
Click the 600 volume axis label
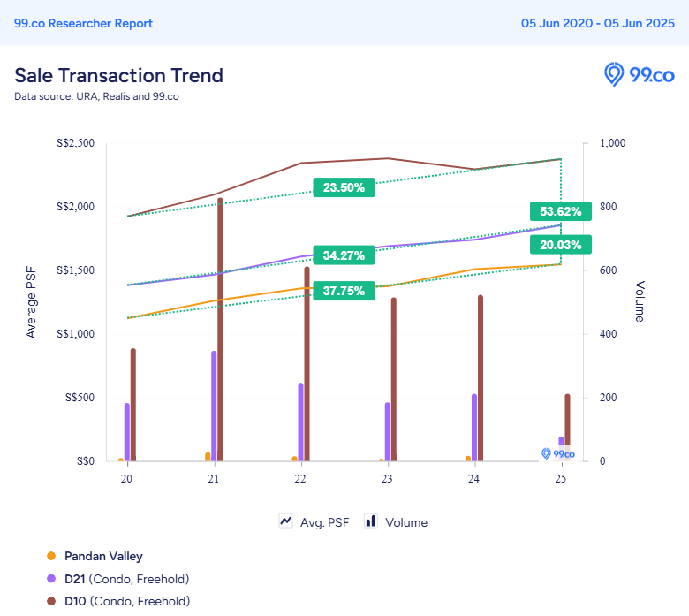(x=608, y=270)
